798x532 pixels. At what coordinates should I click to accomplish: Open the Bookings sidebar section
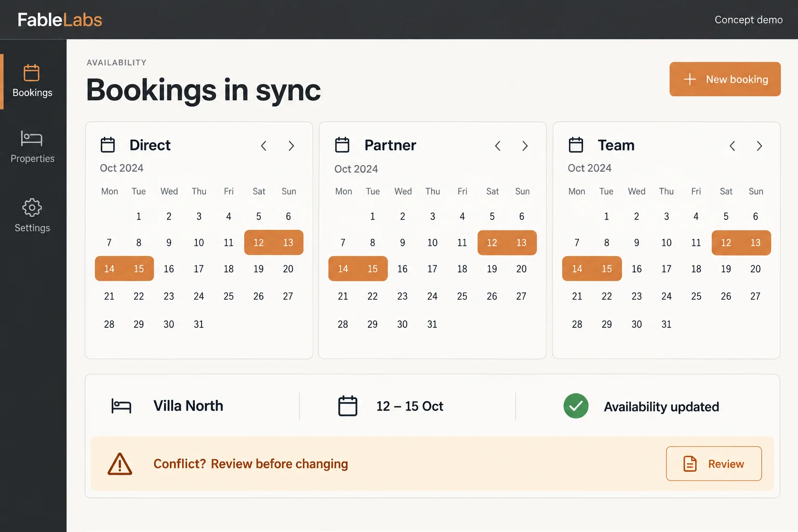(32, 82)
